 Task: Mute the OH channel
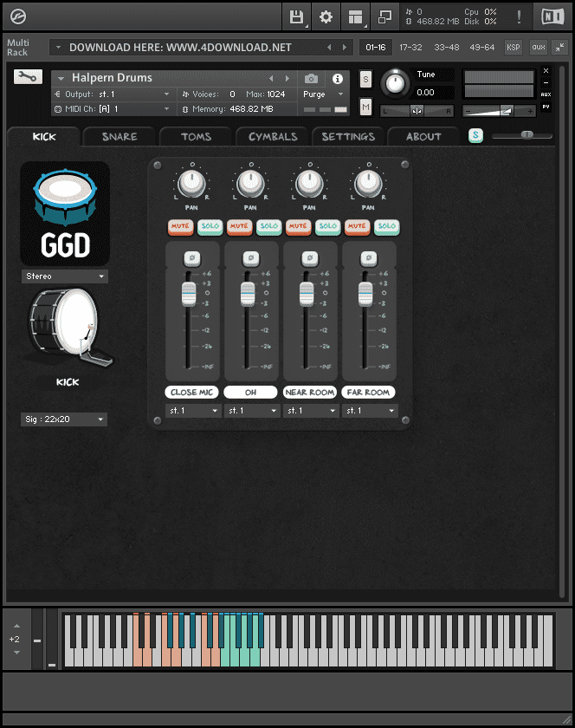tap(239, 226)
